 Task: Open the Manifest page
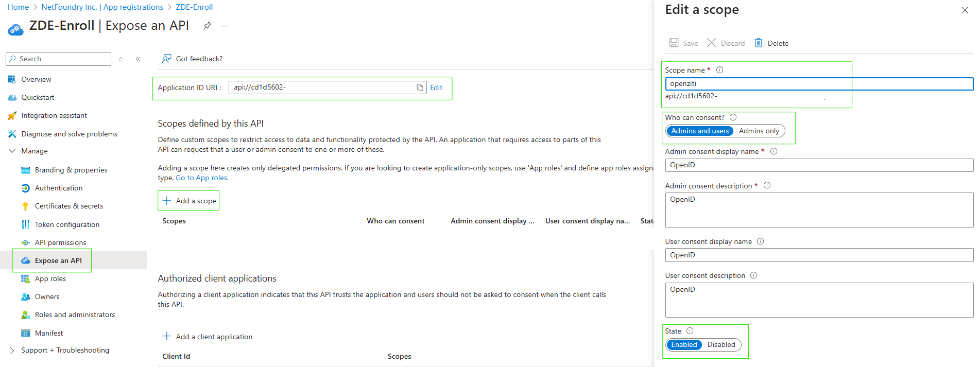tap(49, 333)
